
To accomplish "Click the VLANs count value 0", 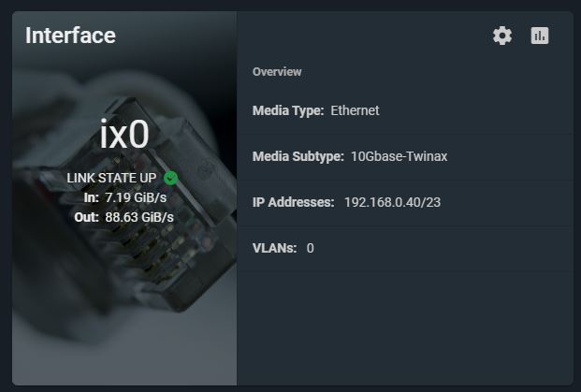I will click(x=311, y=248).
